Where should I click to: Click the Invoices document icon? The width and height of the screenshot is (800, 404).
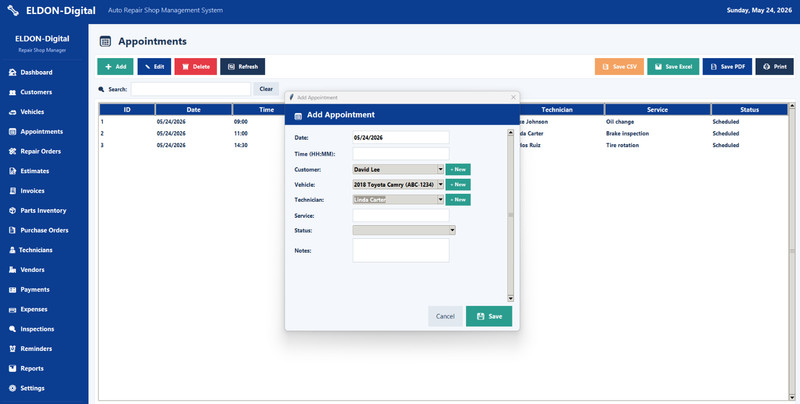tap(13, 191)
